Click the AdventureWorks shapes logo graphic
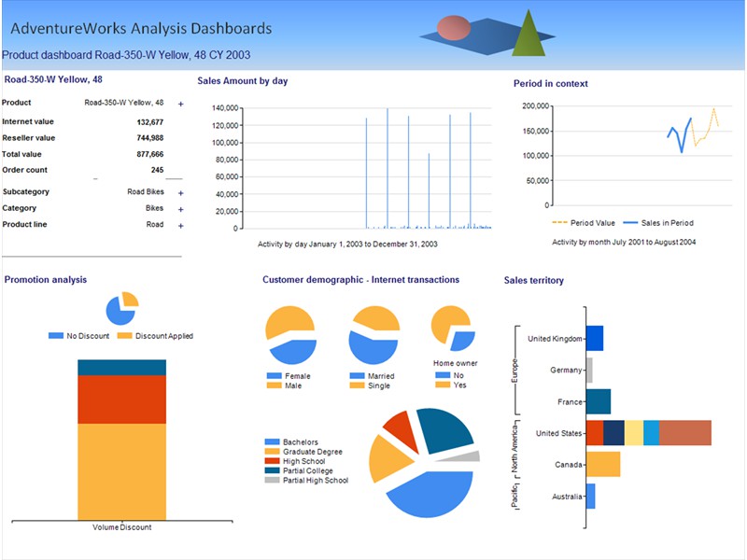The image size is (747, 560). pos(486,34)
